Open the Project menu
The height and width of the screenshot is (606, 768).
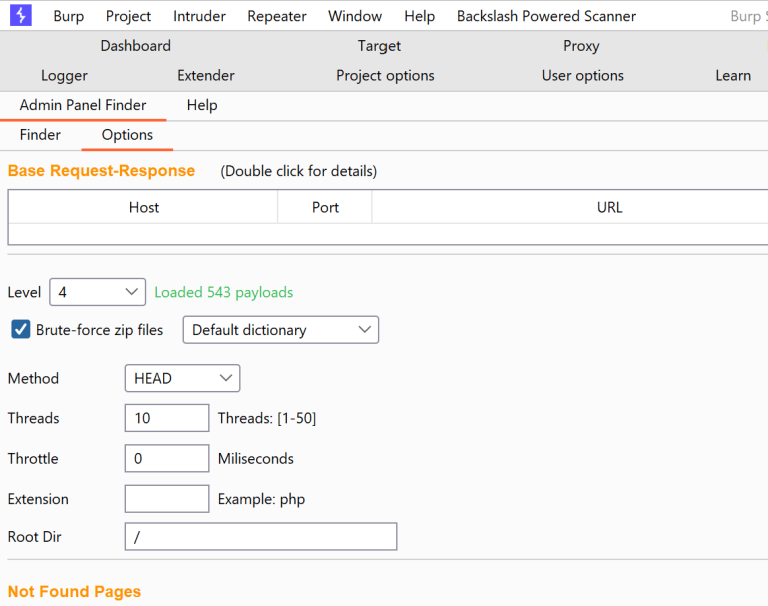[128, 16]
